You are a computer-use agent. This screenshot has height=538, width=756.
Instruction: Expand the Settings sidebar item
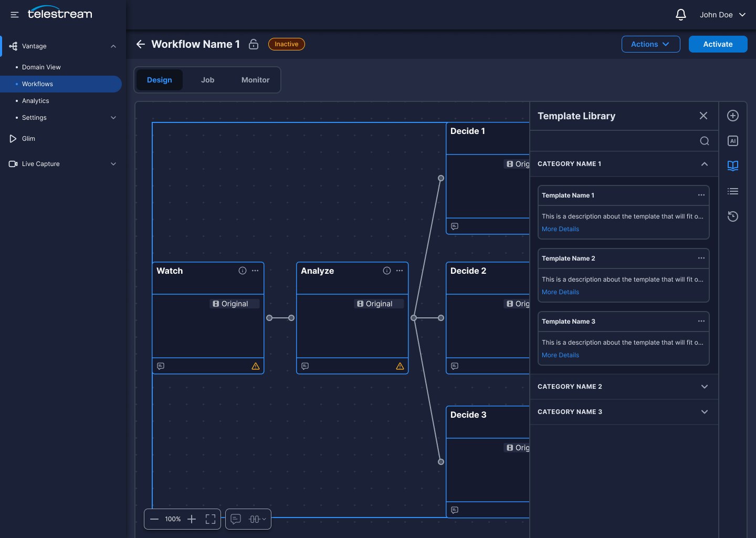click(113, 118)
